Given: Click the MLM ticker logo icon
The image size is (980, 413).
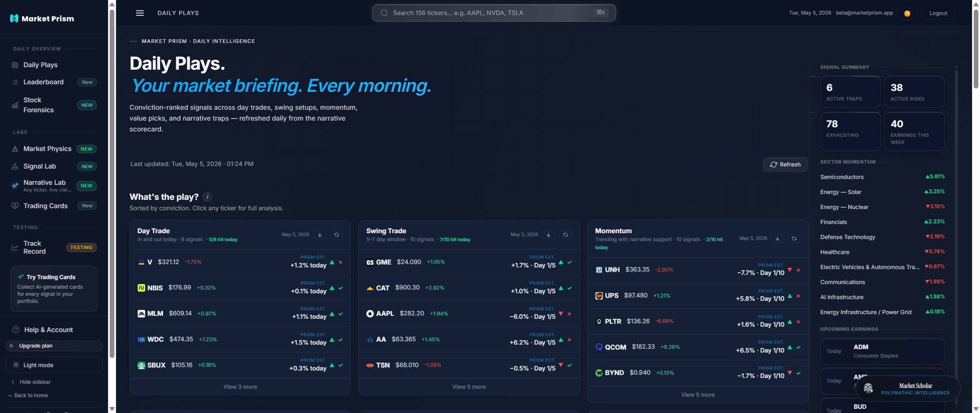Looking at the screenshot, I should click(141, 314).
